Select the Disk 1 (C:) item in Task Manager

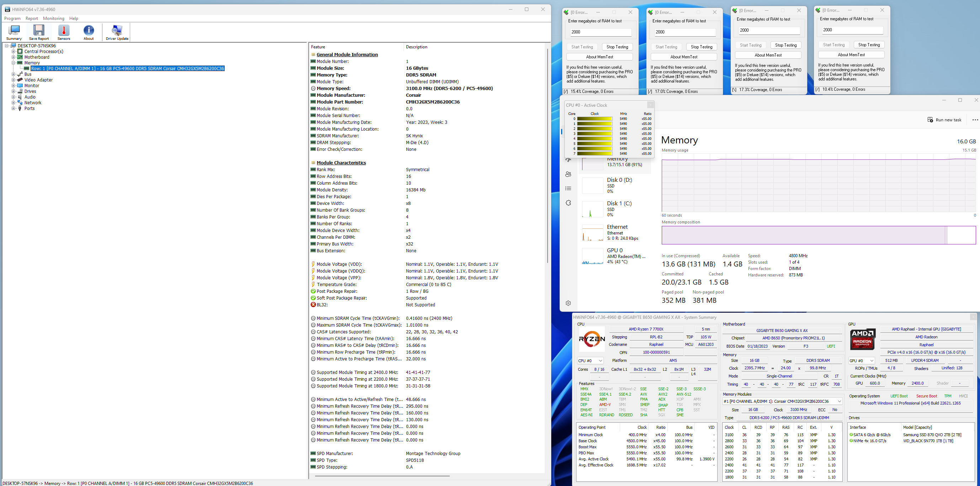coord(616,209)
